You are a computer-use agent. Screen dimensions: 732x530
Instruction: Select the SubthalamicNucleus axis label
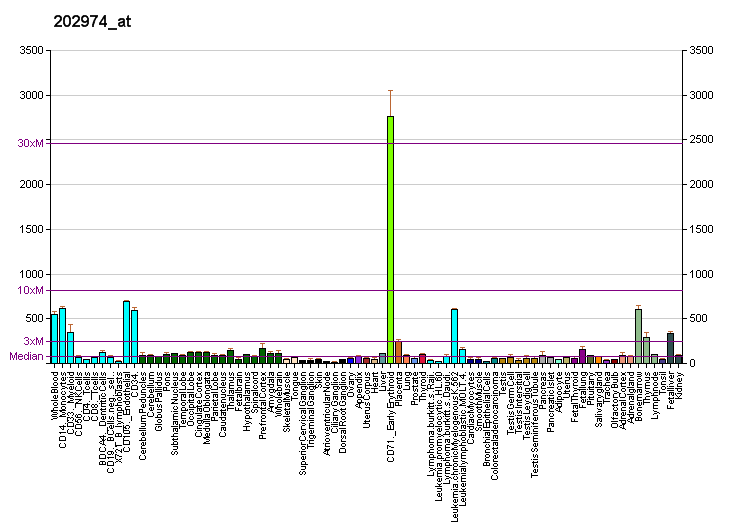[175, 413]
